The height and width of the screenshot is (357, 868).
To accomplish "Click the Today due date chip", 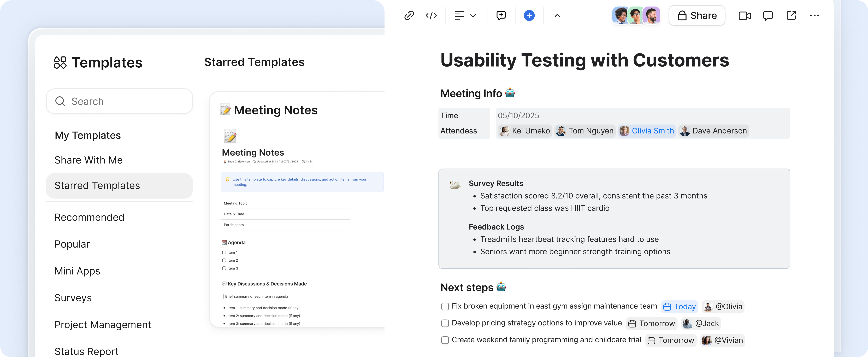I will coord(679,306).
